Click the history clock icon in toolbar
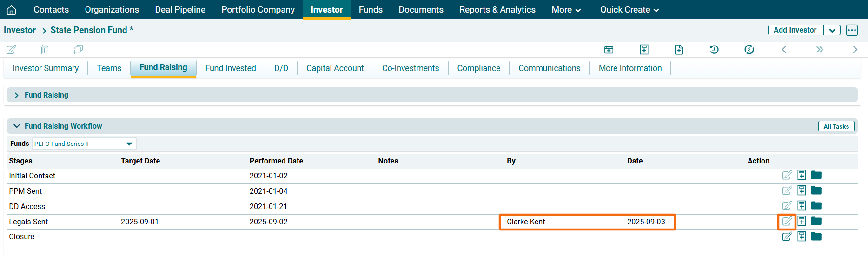Screen dimensions: 868x255 pyautogui.click(x=714, y=49)
